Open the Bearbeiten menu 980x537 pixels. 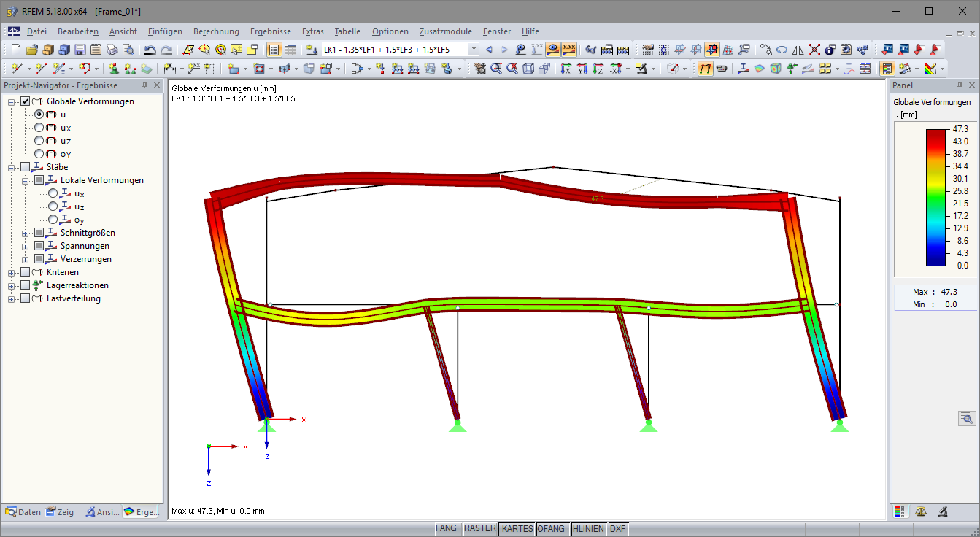(78, 31)
